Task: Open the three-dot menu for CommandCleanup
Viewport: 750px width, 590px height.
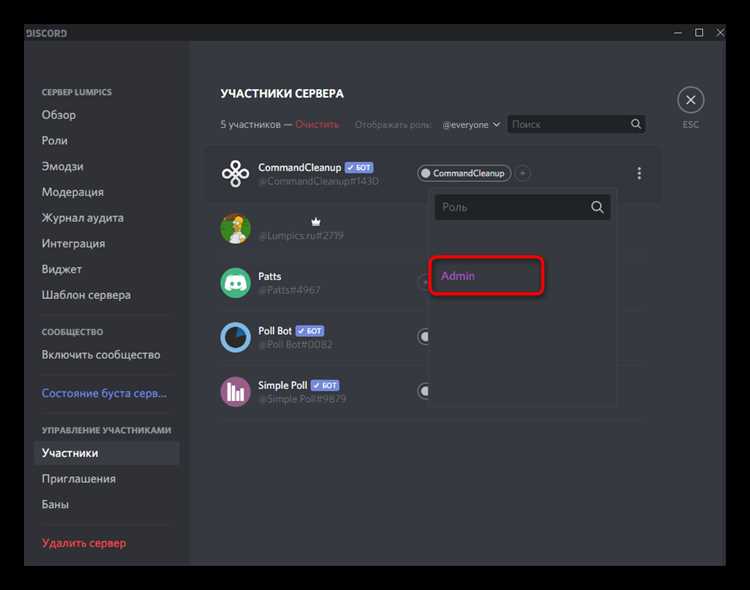Action: click(639, 173)
